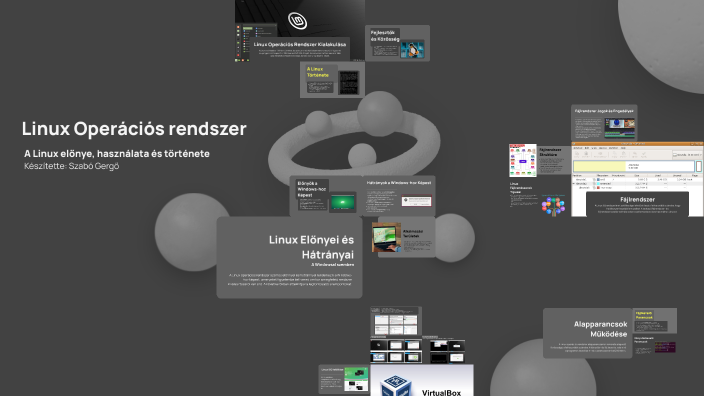
Task: Select subtitle 'A Linux elönye, használata és története'
Action: coord(117,154)
